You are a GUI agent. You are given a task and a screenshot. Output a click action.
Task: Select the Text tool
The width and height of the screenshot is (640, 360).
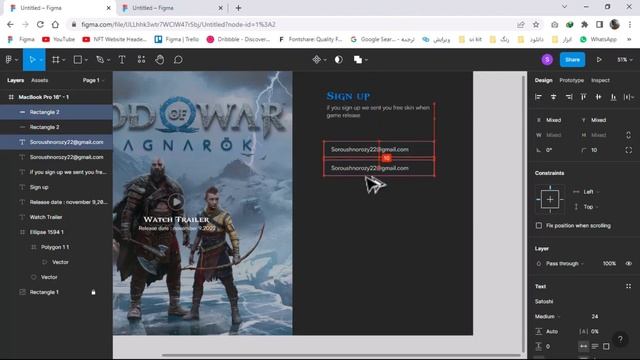coord(122,60)
